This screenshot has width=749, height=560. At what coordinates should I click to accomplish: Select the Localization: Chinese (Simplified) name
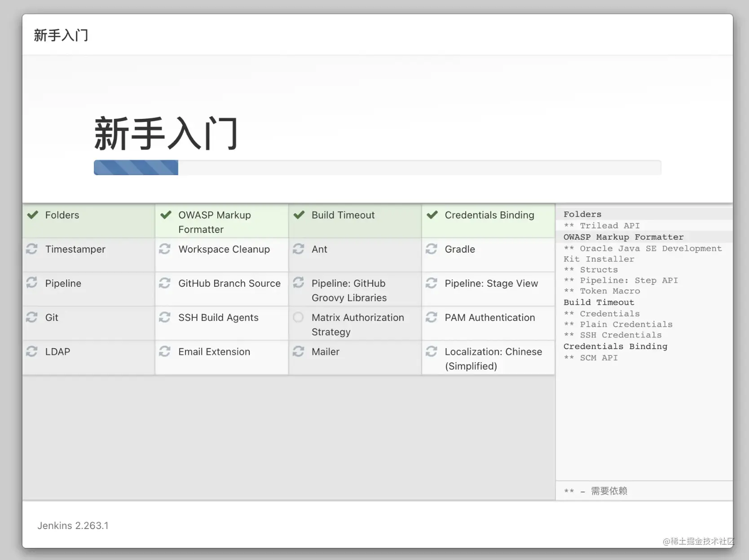tap(493, 359)
